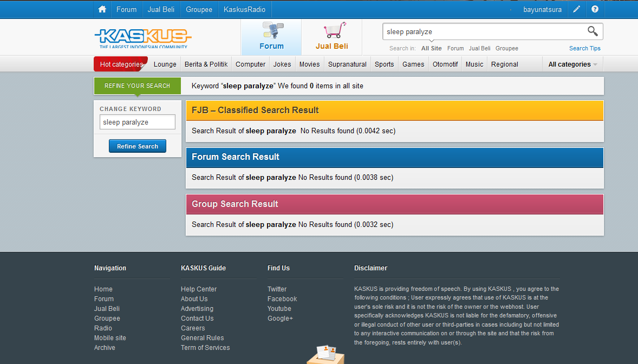Open the Help Center footer link
The height and width of the screenshot is (364, 638).
(x=199, y=289)
